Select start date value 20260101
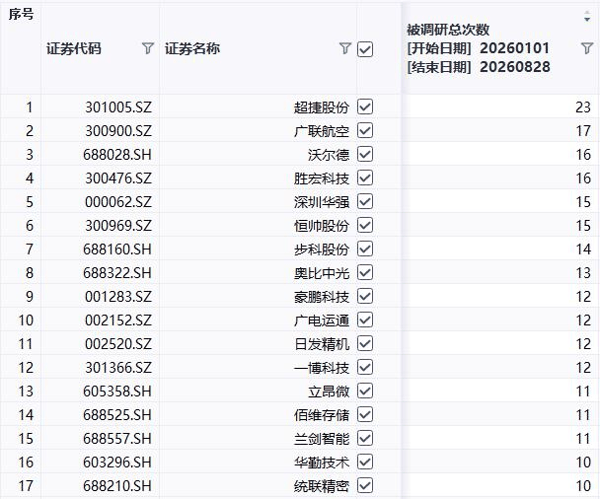 [515, 48]
